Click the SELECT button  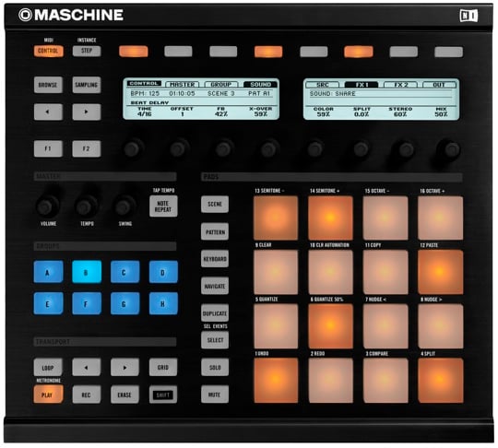(x=215, y=340)
